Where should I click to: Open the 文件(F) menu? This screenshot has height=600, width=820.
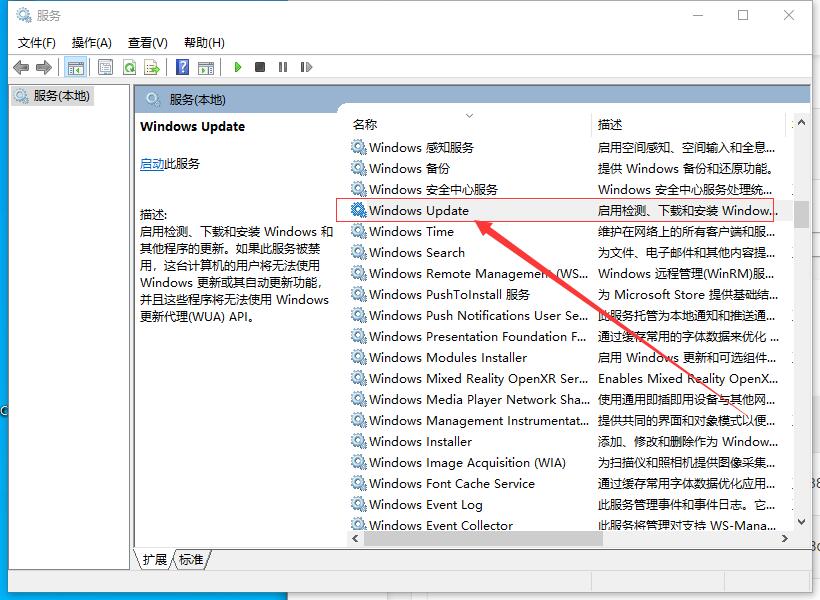37,42
